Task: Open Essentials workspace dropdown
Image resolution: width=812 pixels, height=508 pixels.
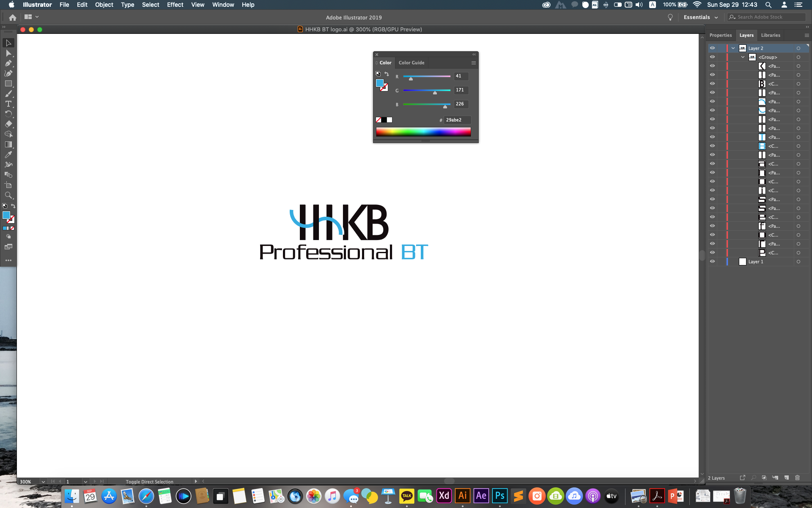Action: tap(701, 17)
